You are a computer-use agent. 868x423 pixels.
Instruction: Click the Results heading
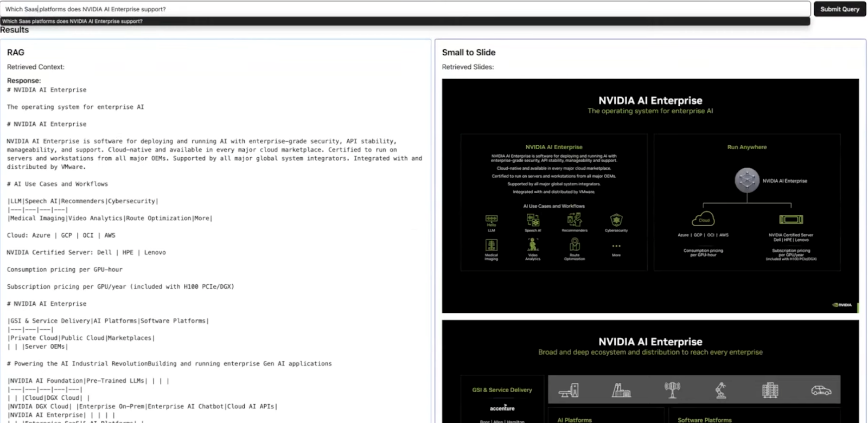click(15, 30)
